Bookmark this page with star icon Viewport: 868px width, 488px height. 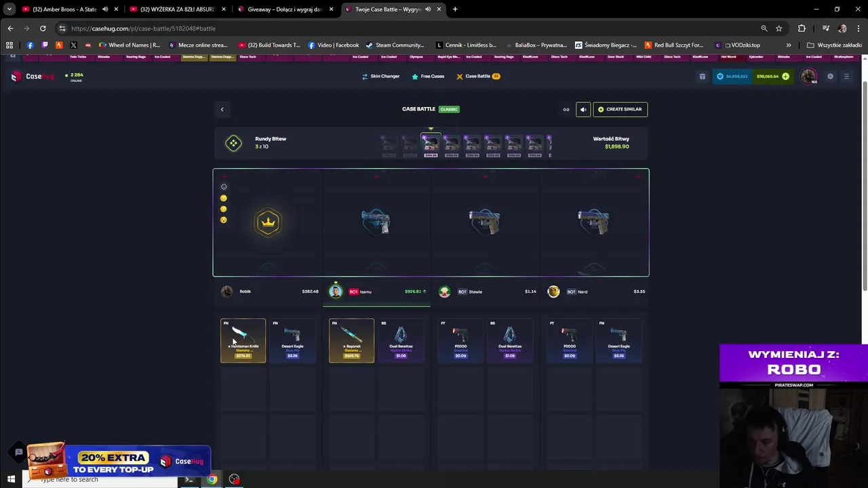[778, 28]
